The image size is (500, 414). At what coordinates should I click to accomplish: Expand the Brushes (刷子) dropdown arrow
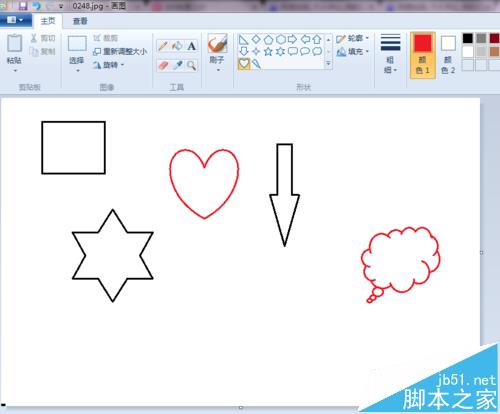pyautogui.click(x=218, y=70)
